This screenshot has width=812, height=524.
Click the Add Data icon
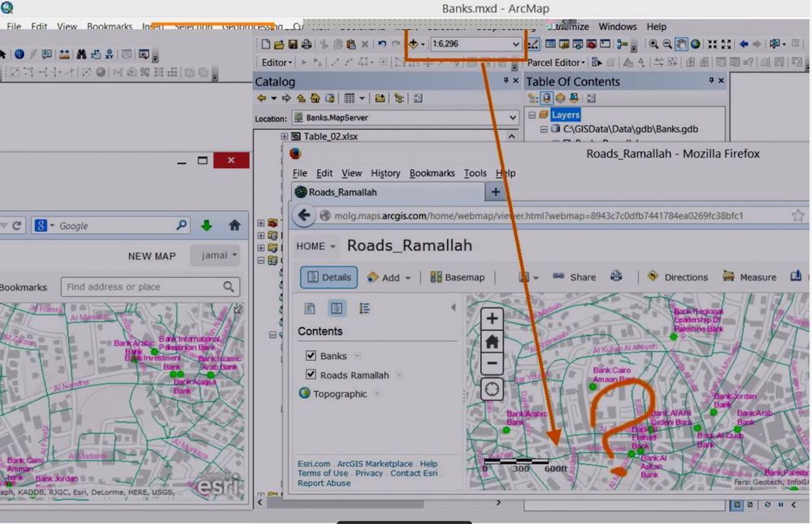pyautogui.click(x=414, y=44)
